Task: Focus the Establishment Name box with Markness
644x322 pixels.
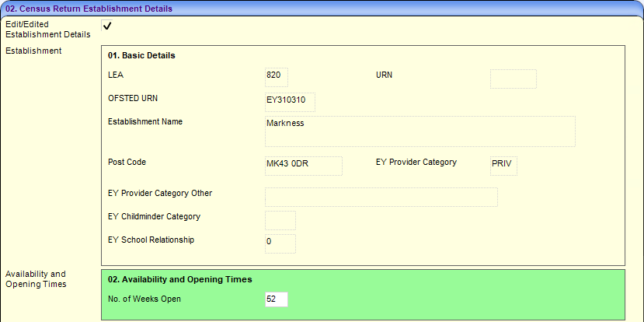Action: click(x=419, y=131)
